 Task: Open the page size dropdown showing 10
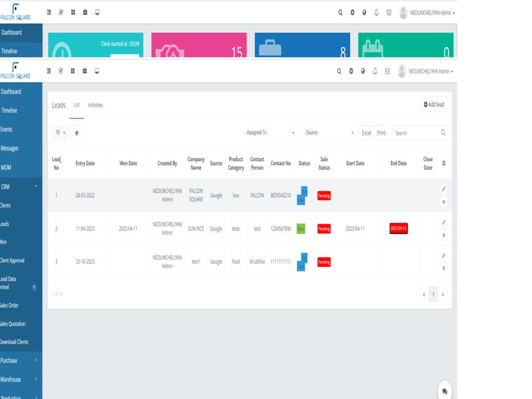click(59, 132)
